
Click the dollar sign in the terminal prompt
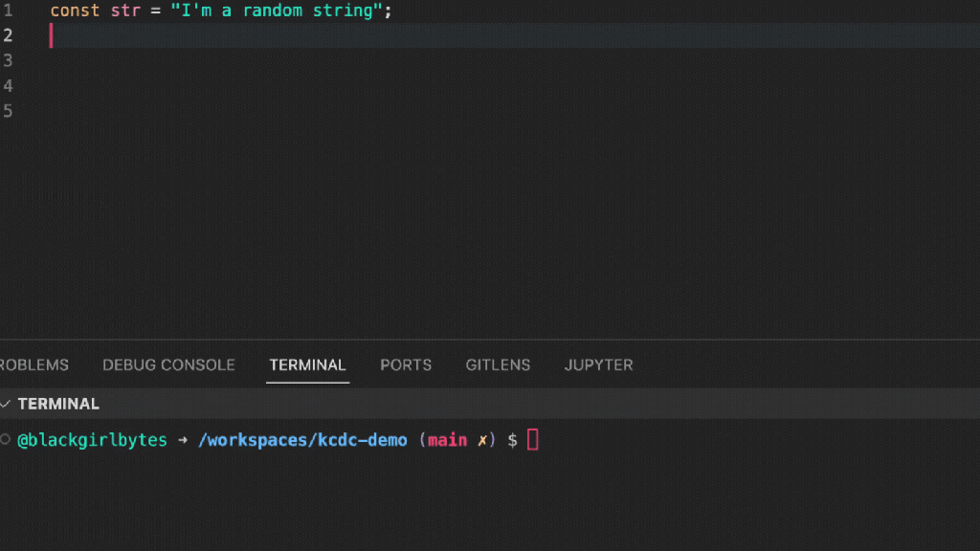coord(512,440)
